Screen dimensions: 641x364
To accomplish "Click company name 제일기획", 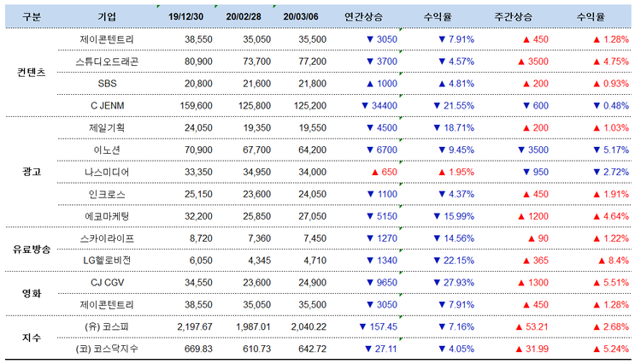I will click(x=107, y=128).
